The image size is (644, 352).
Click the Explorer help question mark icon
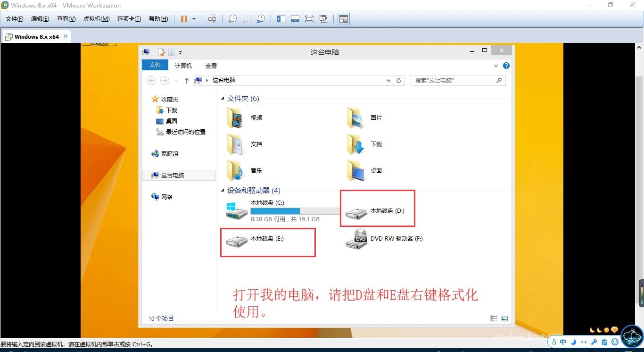[506, 66]
